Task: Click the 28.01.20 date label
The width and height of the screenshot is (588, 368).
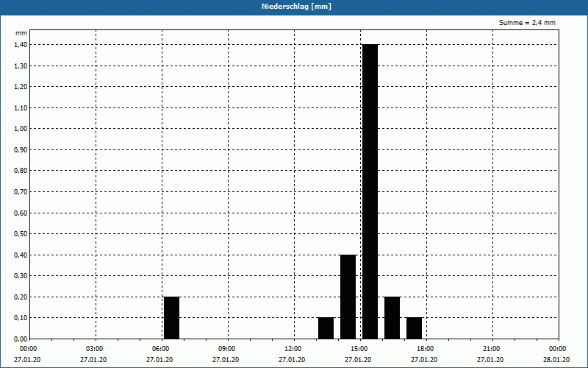Action: [556, 360]
